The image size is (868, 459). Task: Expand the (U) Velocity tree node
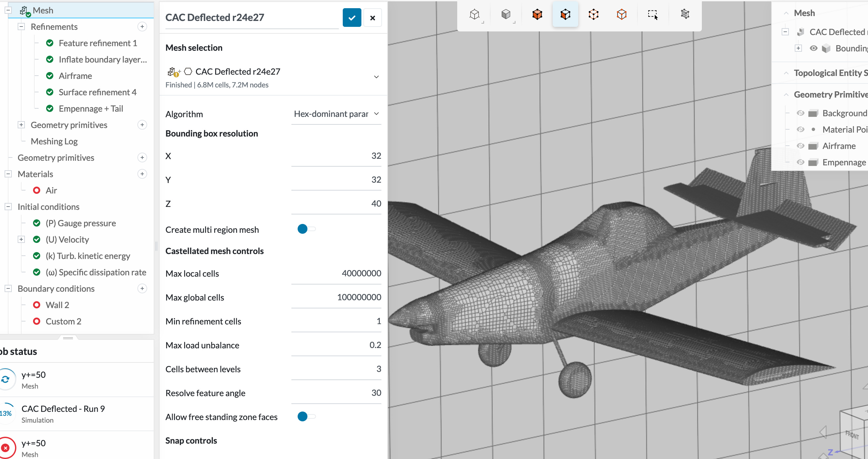click(21, 239)
